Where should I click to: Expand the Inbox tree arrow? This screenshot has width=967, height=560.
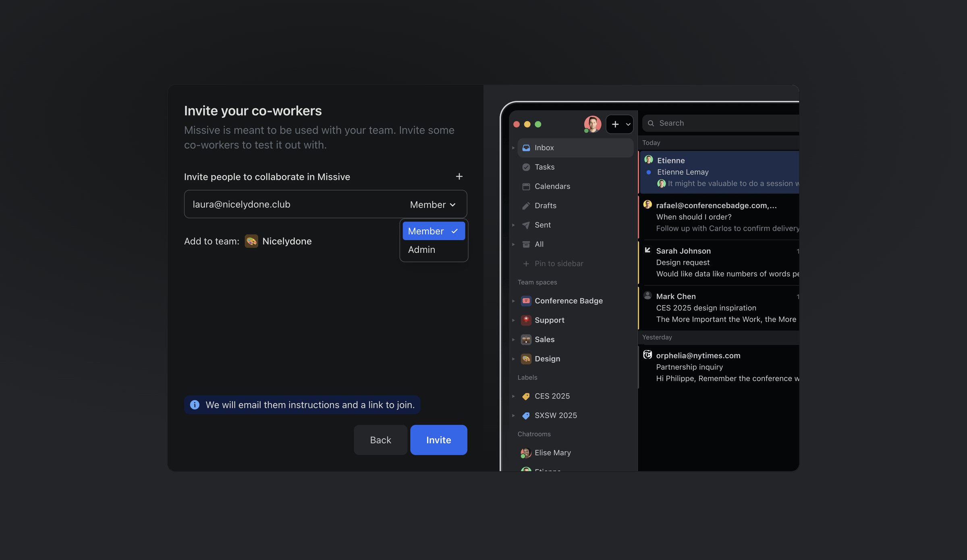(x=513, y=148)
